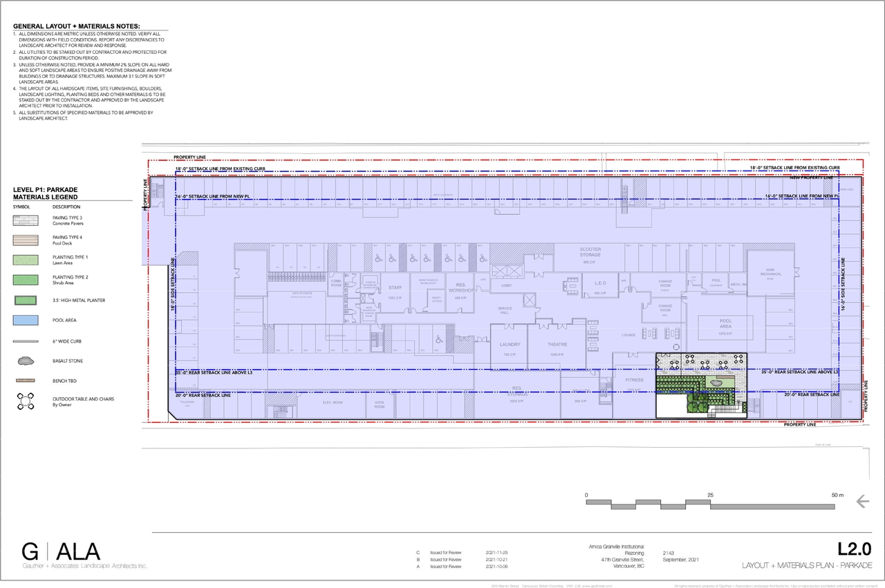Click the Planting Type 1 lawn area green swatch
Image resolution: width=885 pixels, height=588 pixels.
click(x=26, y=260)
